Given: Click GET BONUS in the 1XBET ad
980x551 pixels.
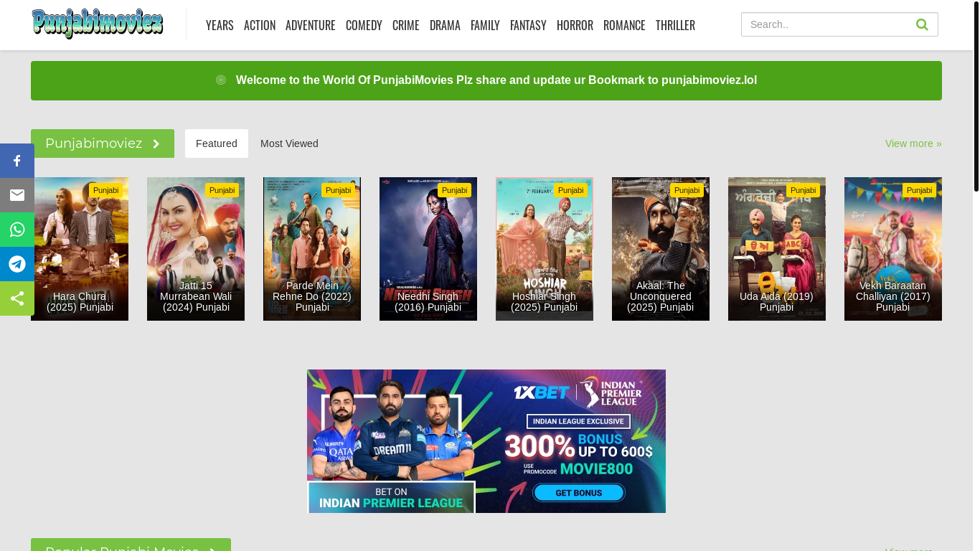Looking at the screenshot, I should [x=579, y=493].
